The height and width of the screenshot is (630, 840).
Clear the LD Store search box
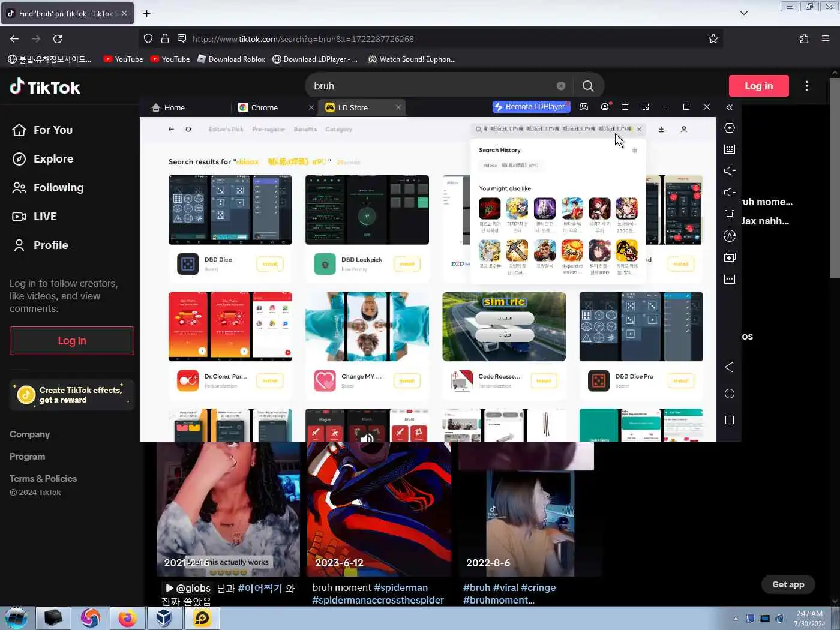pyautogui.click(x=640, y=129)
